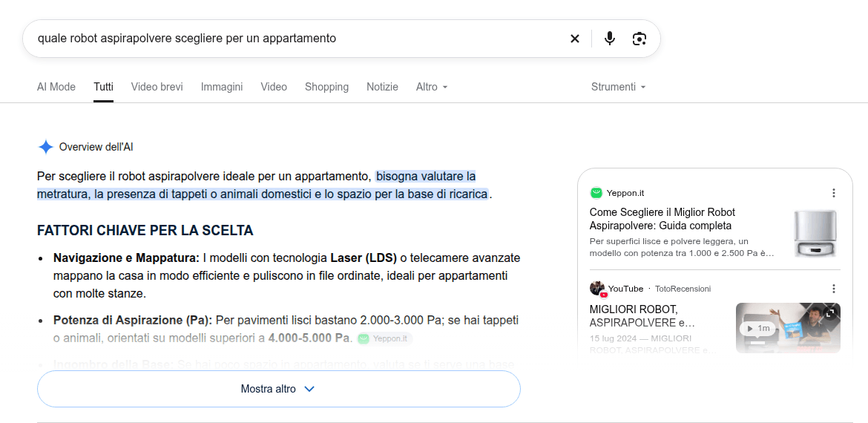Click the 'Laser (LDS)' bold text

point(364,258)
